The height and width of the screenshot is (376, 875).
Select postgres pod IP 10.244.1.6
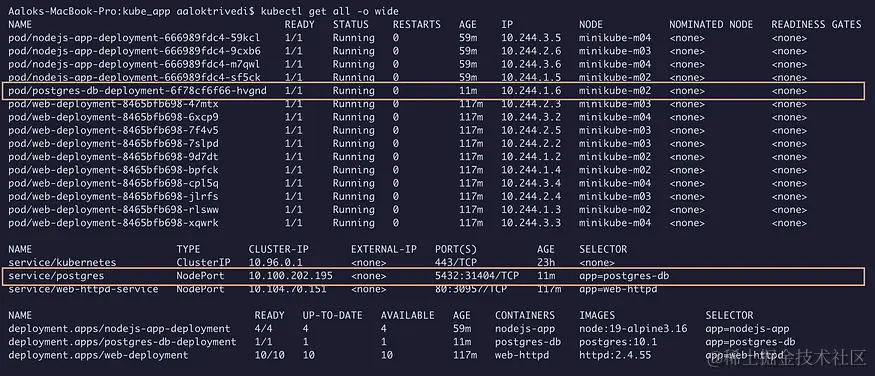coord(531,90)
